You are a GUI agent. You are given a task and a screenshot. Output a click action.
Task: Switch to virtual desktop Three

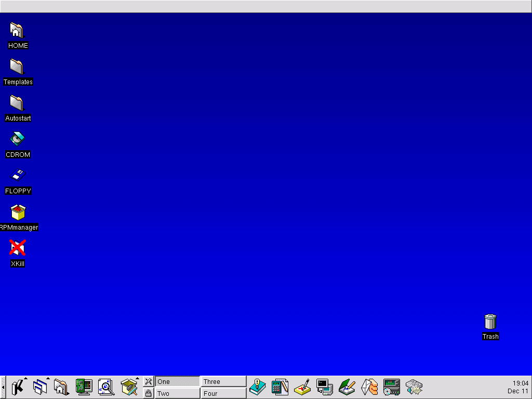pyautogui.click(x=223, y=381)
